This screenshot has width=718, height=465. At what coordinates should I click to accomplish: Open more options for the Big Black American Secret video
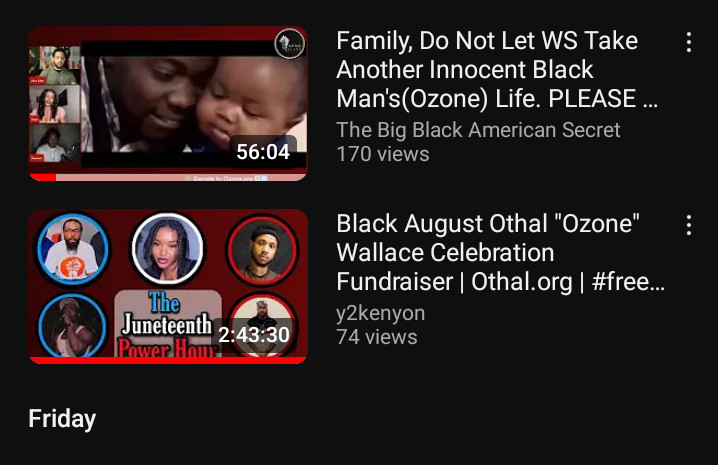(689, 42)
